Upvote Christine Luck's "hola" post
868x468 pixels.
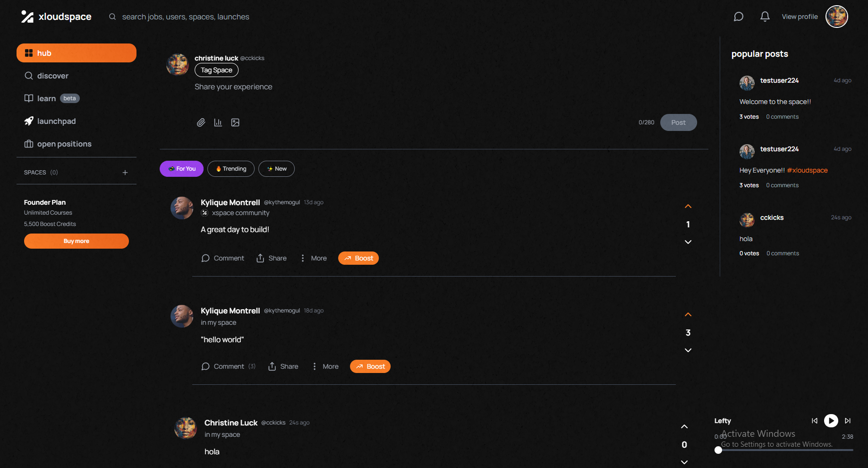[x=684, y=427]
